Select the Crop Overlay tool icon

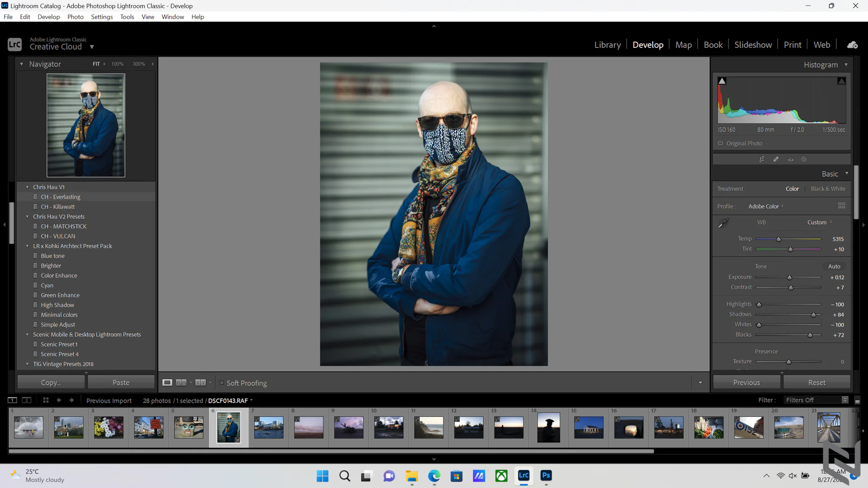(x=762, y=159)
